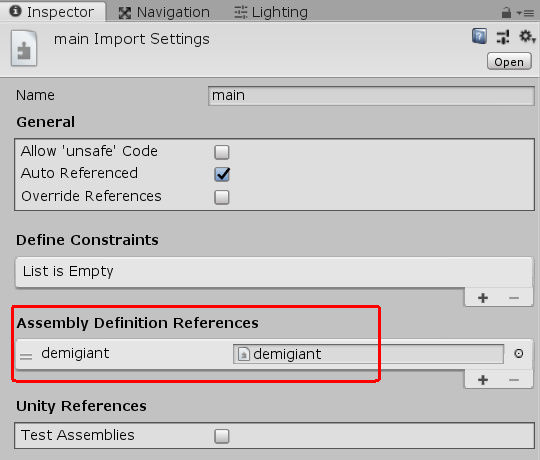Grab the demigiant row reorder handle
Screen dimensions: 540x460
(26, 356)
